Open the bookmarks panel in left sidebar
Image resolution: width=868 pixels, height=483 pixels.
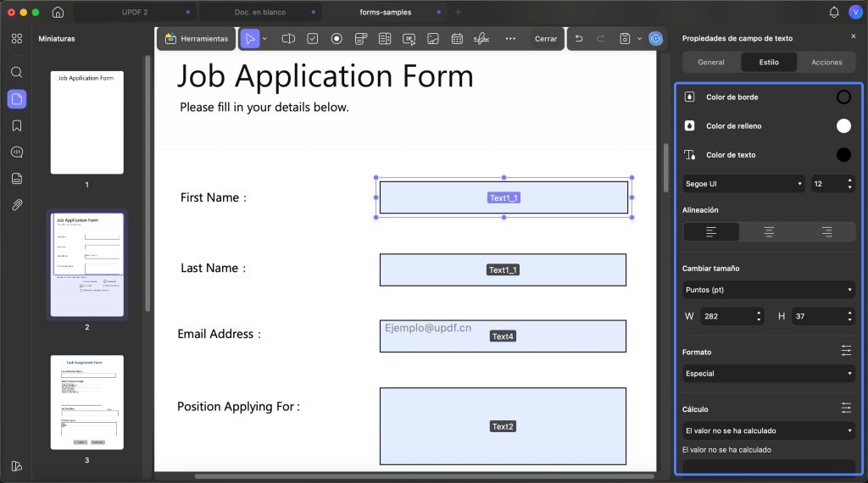(x=17, y=125)
